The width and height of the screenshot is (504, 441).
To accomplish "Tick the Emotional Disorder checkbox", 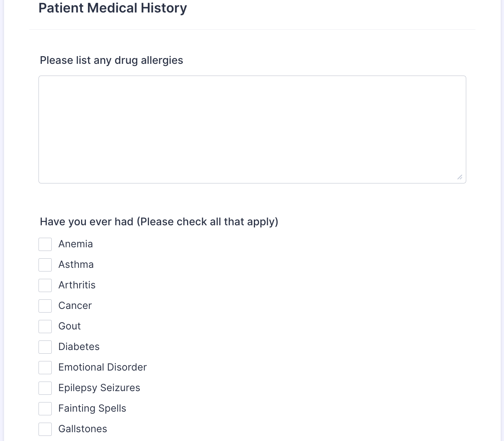I will [45, 368].
